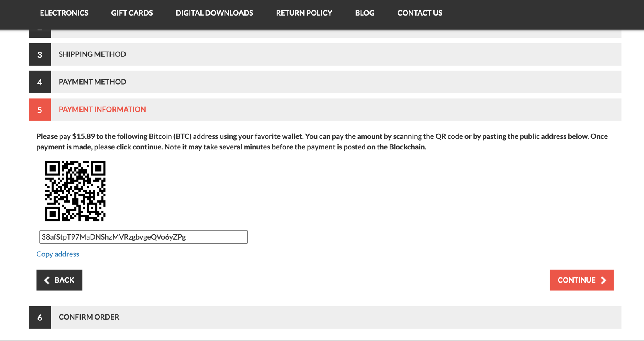Open the Electronics menu
Viewport: 644px width, 341px height.
coord(64,13)
